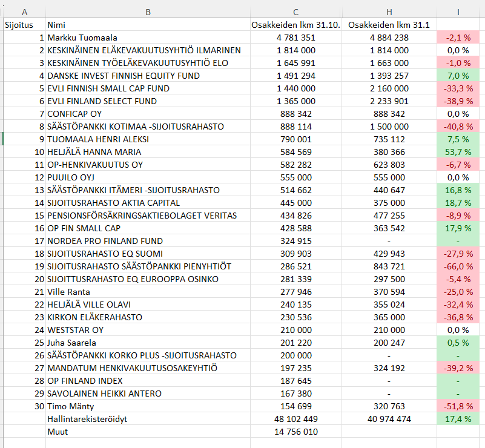
Task: Select the "Hallintarekisteröidyt" row label
Action: pyautogui.click(x=148, y=418)
